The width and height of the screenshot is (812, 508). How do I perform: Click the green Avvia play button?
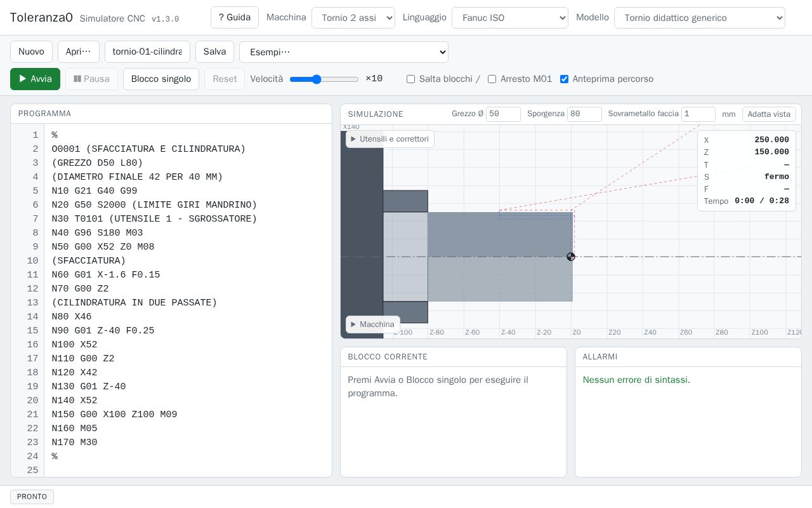(35, 79)
